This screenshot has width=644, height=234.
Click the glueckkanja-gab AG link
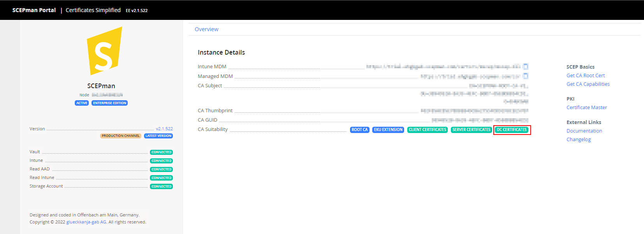click(86, 222)
